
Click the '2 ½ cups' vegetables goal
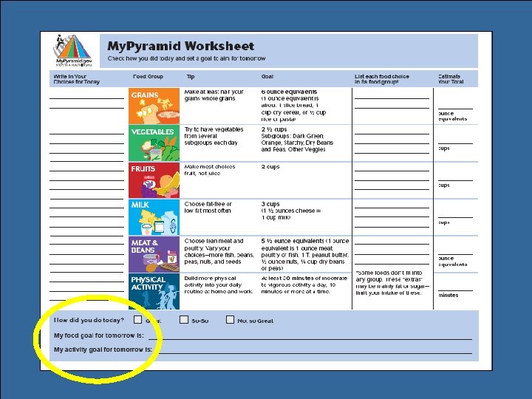click(274, 129)
